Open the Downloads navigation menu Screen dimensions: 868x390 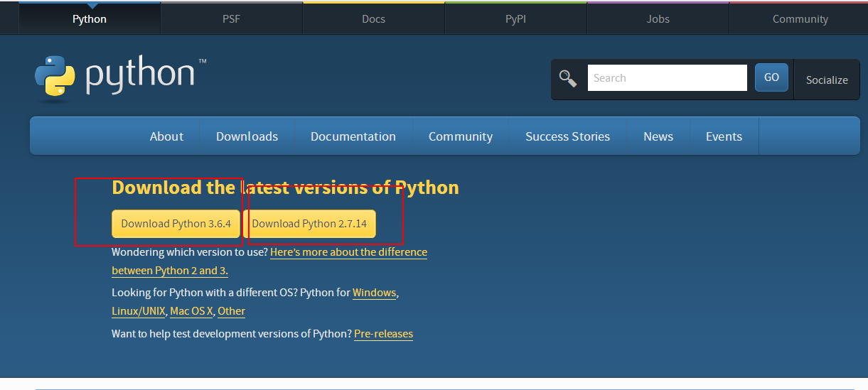coord(247,136)
